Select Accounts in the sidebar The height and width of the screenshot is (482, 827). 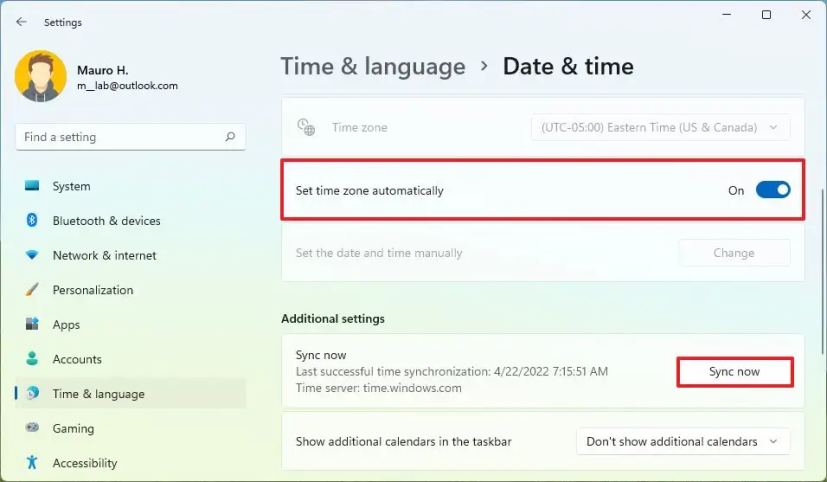click(131, 359)
